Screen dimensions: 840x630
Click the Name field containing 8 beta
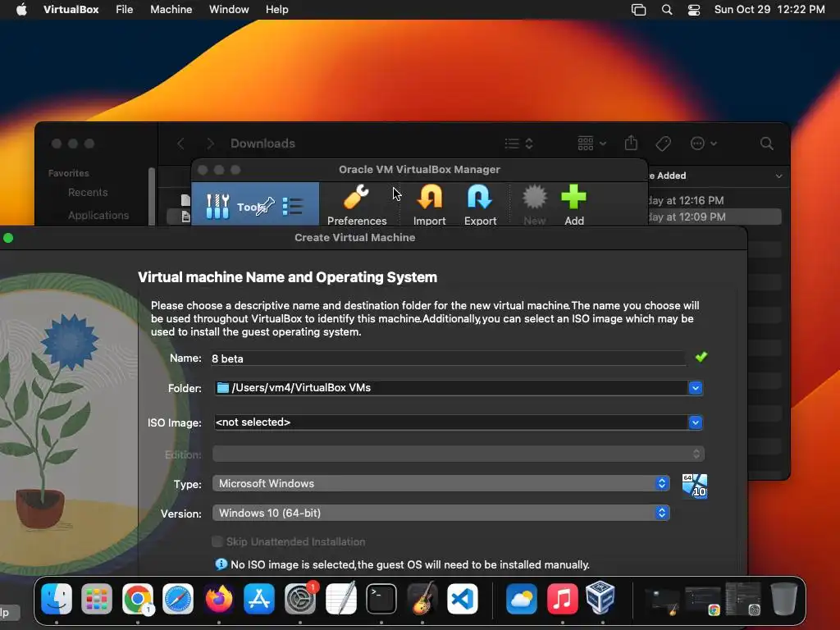(449, 358)
